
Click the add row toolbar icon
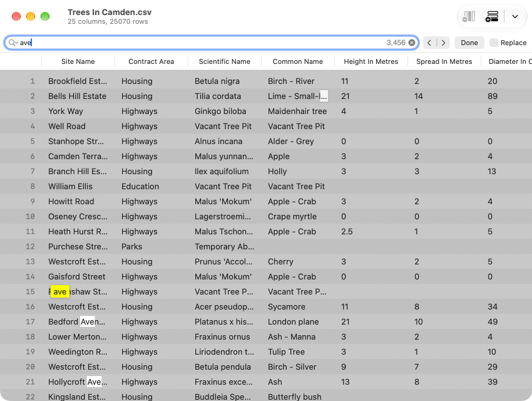(491, 16)
